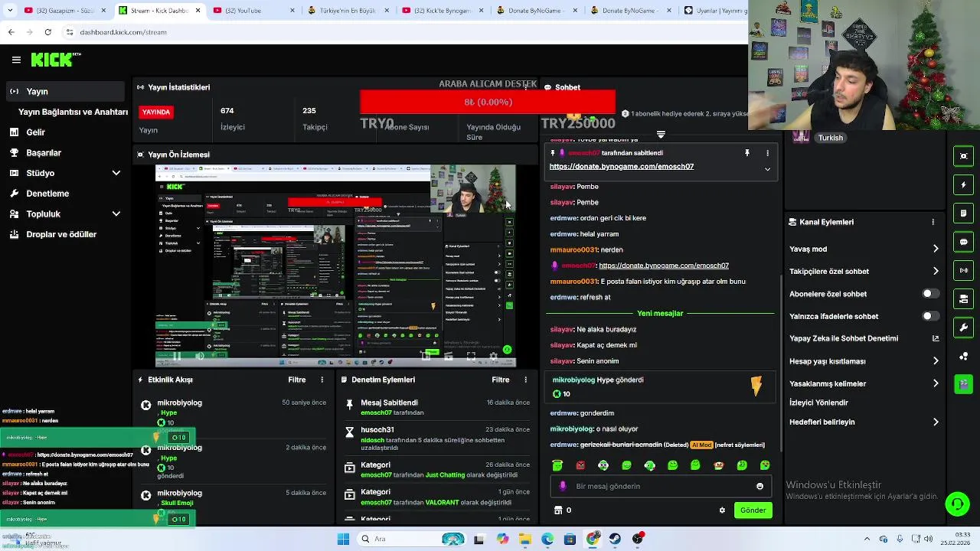Toggle stream preview panel in right rail
Image resolution: width=980 pixels, height=551 pixels.
pos(963,156)
